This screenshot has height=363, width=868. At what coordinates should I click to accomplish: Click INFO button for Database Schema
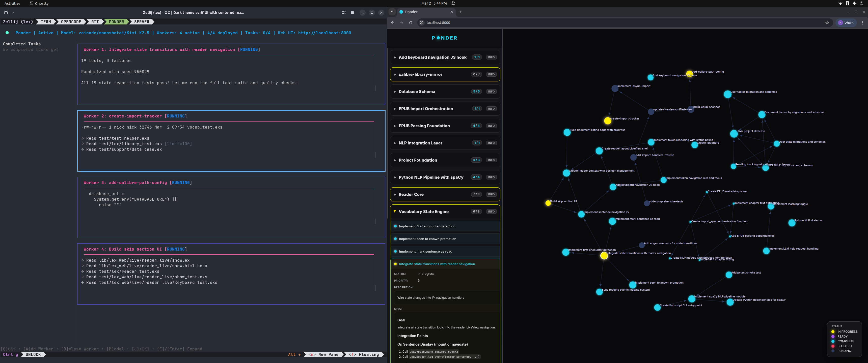491,92
